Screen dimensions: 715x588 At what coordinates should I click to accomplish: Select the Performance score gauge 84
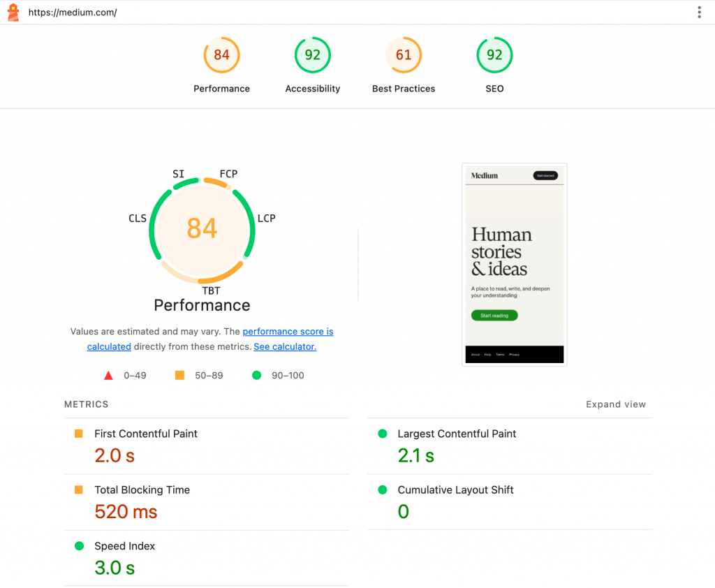(221, 55)
